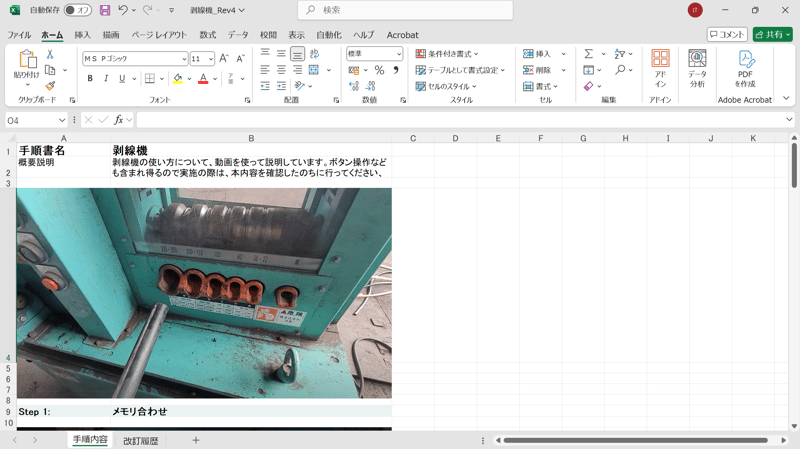Click Format cells (書式) button
The width and height of the screenshot is (800, 449).
coord(541,86)
